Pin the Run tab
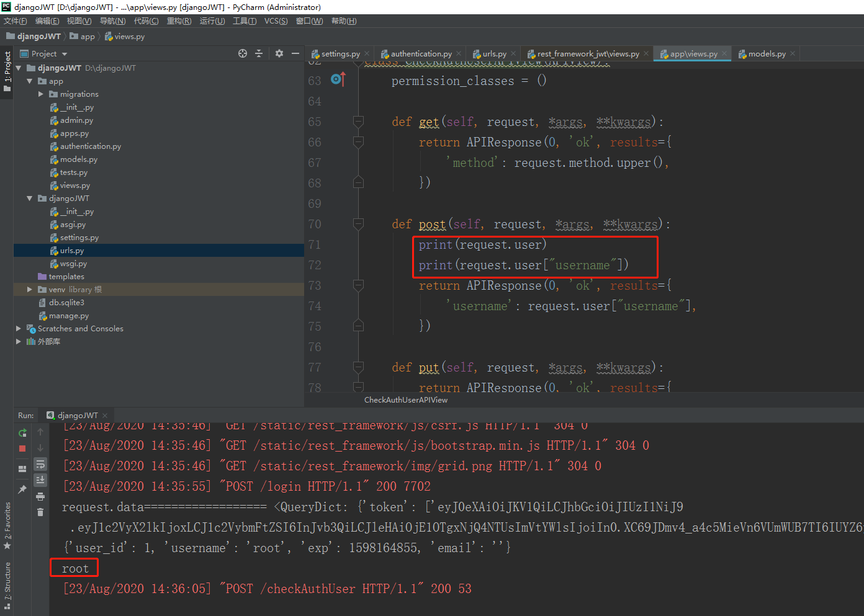The height and width of the screenshot is (616, 864). click(x=22, y=489)
